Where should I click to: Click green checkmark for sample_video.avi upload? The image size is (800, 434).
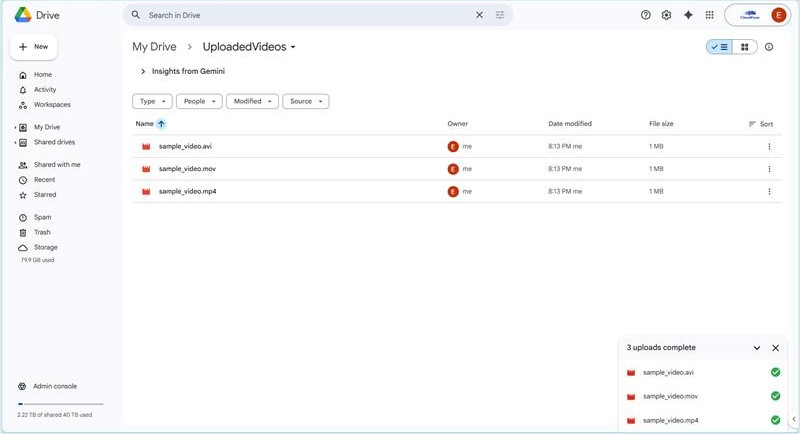[x=776, y=372]
